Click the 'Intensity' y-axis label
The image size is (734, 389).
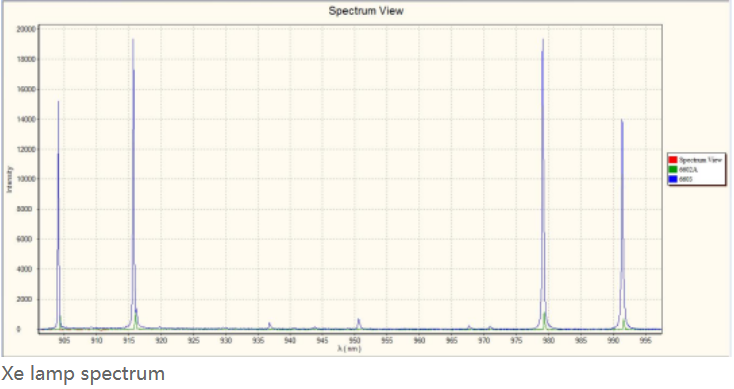(9, 179)
